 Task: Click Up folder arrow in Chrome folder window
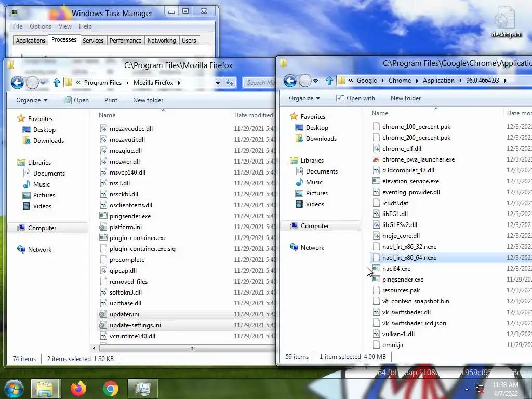329,81
